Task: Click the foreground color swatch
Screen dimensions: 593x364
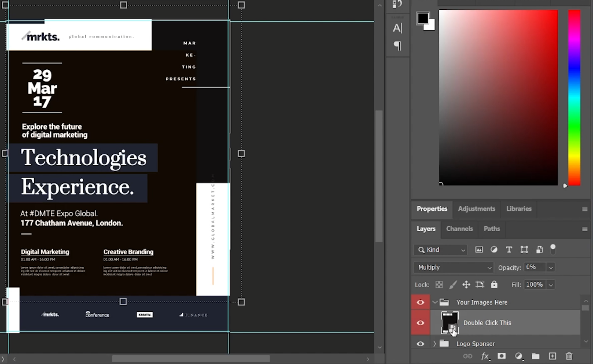Action: click(x=423, y=18)
